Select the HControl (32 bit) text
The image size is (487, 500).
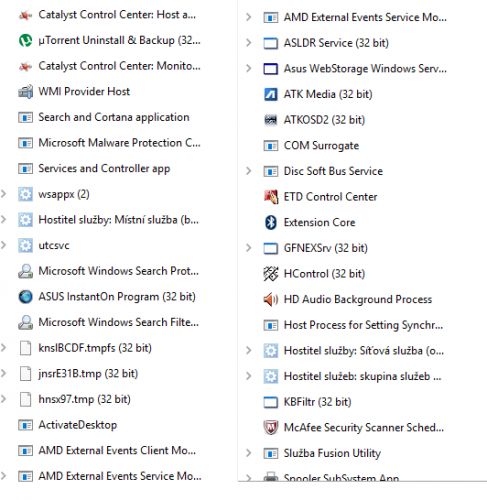pyautogui.click(x=324, y=274)
